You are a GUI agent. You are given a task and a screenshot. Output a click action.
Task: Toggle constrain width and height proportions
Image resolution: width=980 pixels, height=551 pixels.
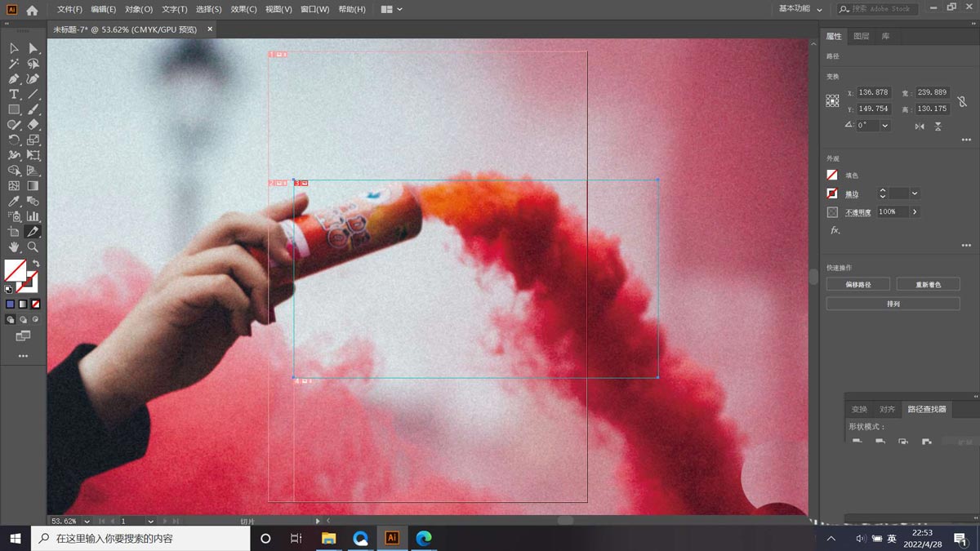coord(962,100)
